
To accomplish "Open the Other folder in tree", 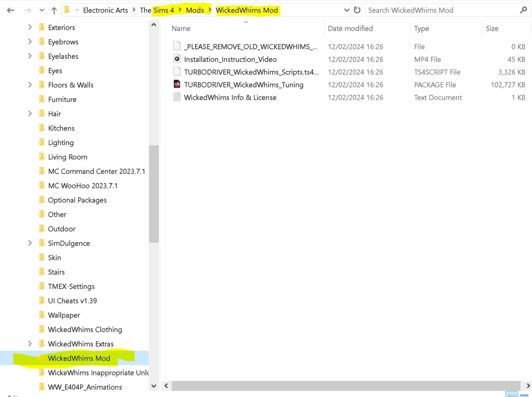I will [x=57, y=214].
